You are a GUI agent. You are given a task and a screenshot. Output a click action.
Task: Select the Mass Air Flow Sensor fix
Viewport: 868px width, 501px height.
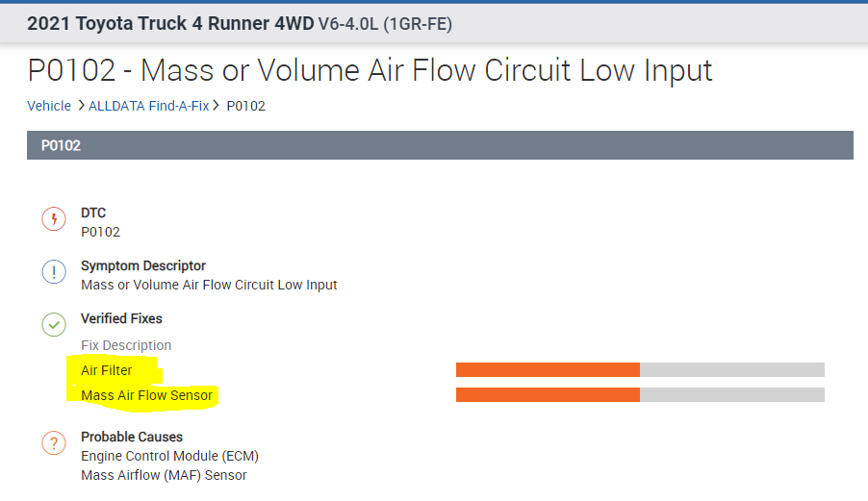(x=146, y=395)
